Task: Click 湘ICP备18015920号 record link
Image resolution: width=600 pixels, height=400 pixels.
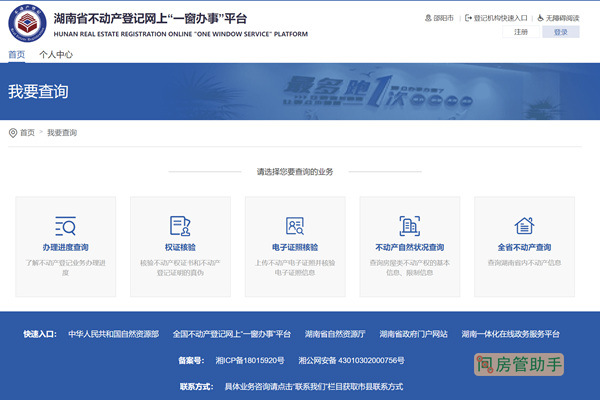Action: pyautogui.click(x=250, y=361)
